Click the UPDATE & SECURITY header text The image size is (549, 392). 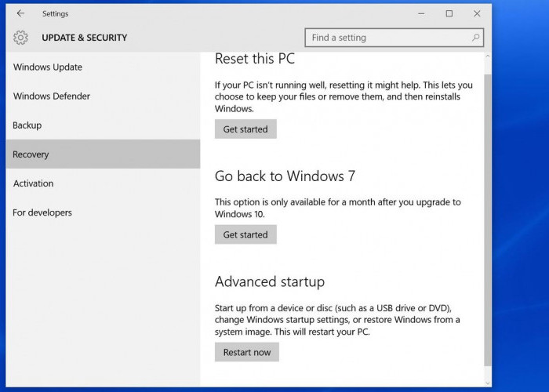(x=84, y=38)
